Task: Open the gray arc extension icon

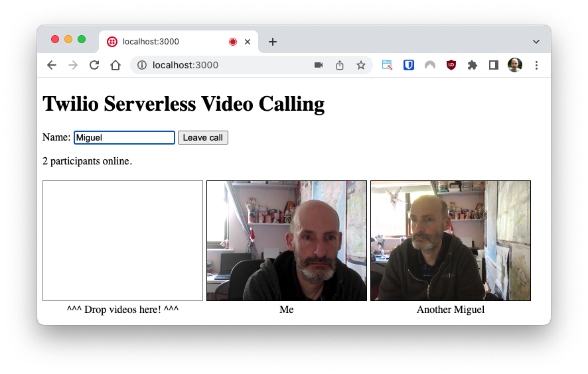Action: coord(430,65)
